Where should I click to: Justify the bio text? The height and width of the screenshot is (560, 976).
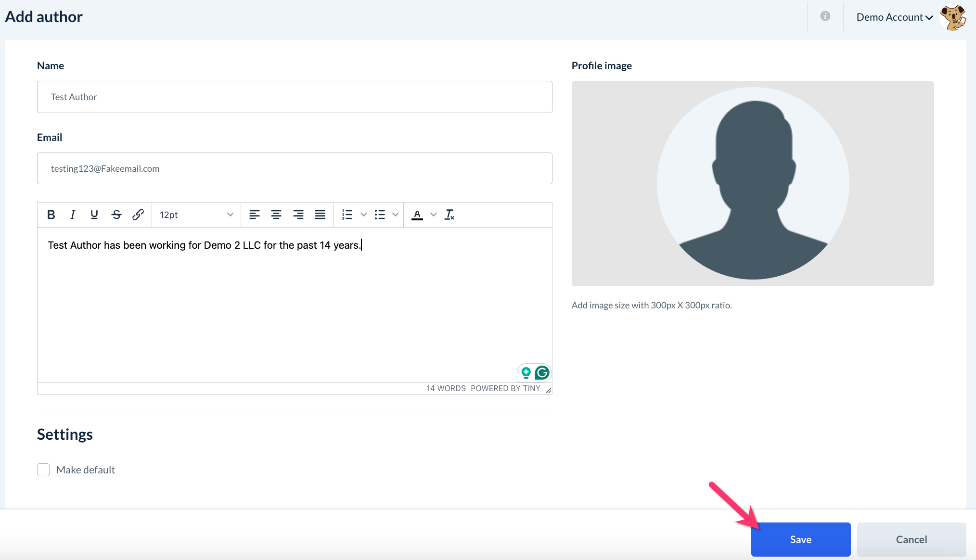pos(320,215)
